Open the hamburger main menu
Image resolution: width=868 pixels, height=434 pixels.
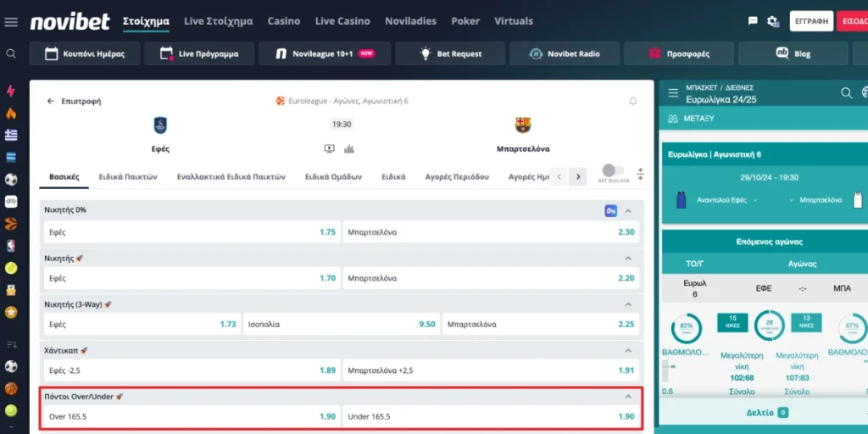pyautogui.click(x=11, y=22)
